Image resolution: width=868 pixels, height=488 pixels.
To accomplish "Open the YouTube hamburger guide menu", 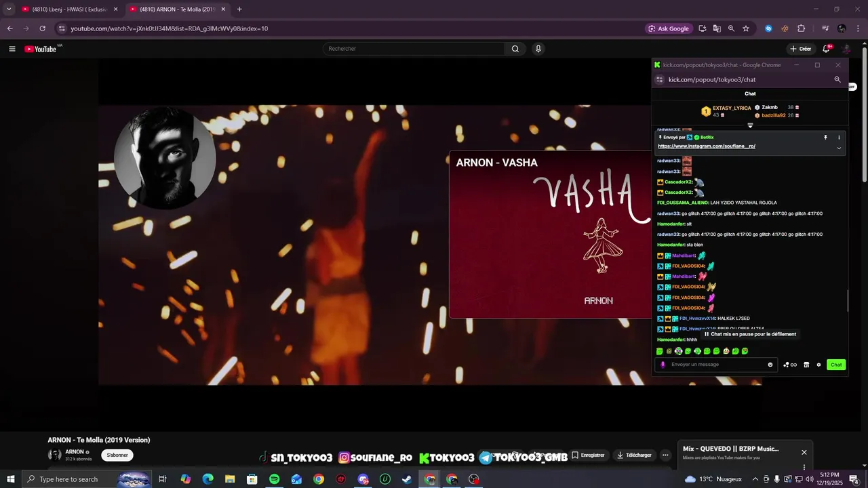I will [x=12, y=49].
